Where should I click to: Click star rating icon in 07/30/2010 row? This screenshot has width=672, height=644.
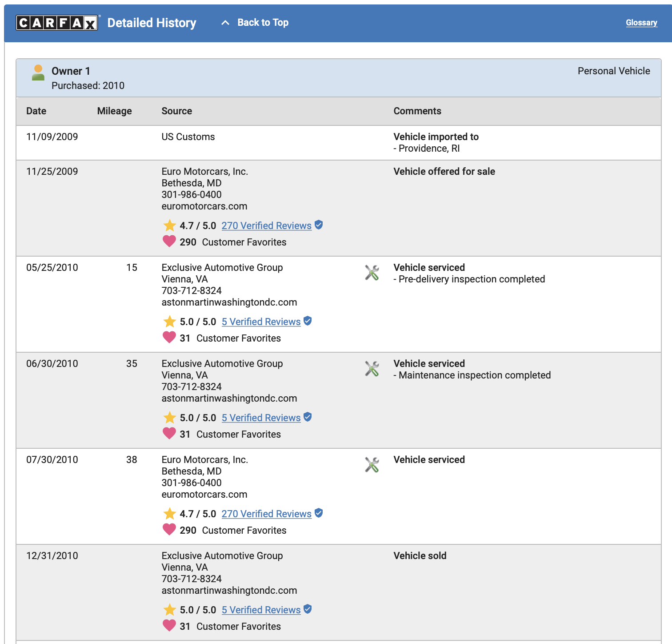[x=169, y=514]
